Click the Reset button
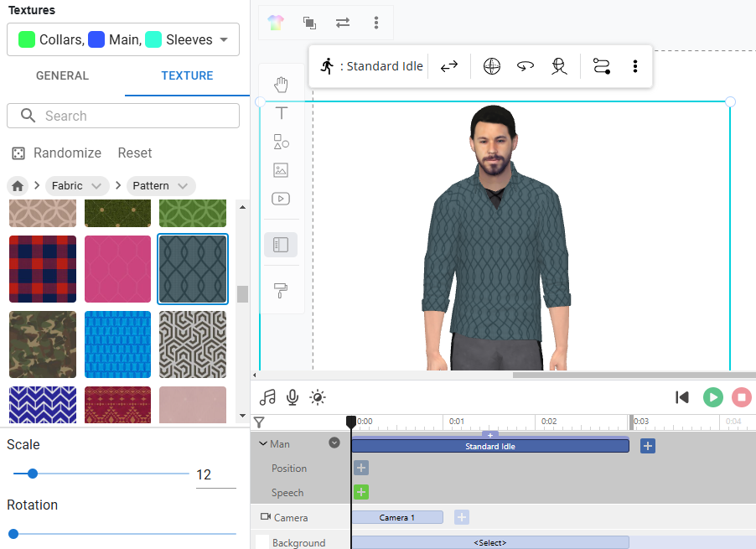 tap(135, 153)
